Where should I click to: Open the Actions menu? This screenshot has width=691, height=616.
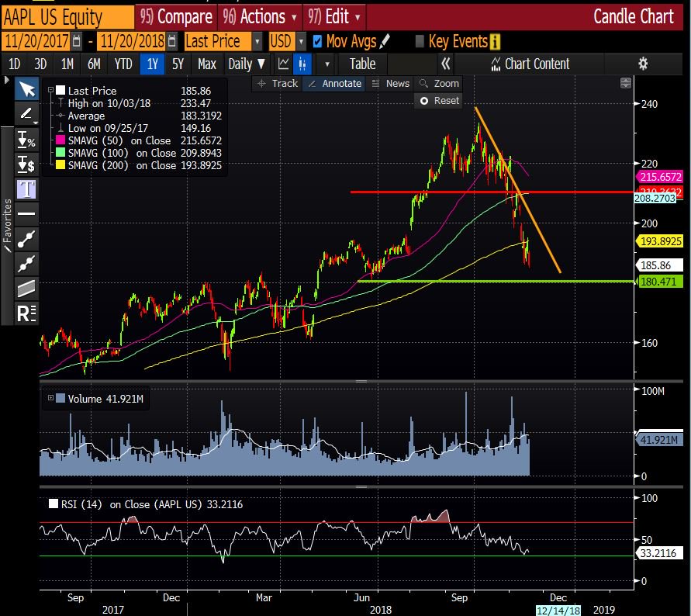pyautogui.click(x=260, y=17)
